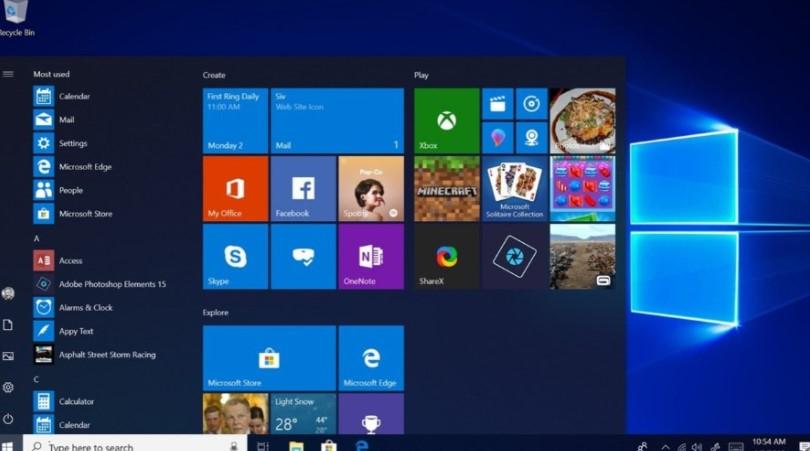Screen dimensions: 810x451
Task: Expand the Start menu hamburger navigation
Action: tap(8, 74)
